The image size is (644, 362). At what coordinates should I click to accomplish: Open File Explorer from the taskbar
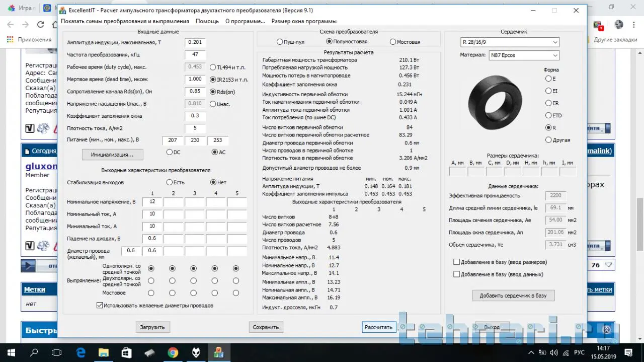click(103, 352)
